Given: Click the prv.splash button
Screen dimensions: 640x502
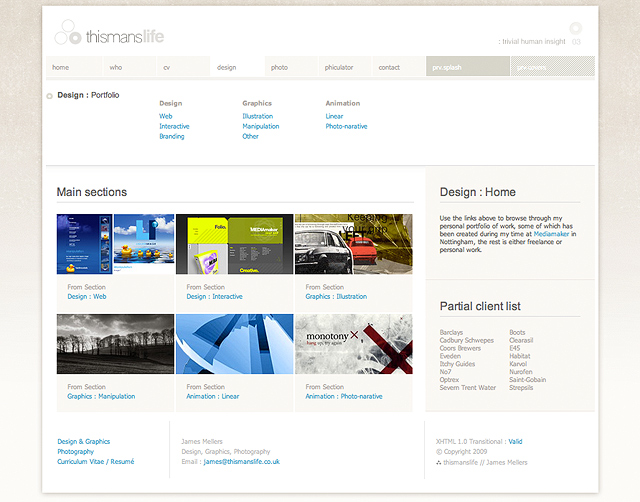Looking at the screenshot, I should point(468,67).
